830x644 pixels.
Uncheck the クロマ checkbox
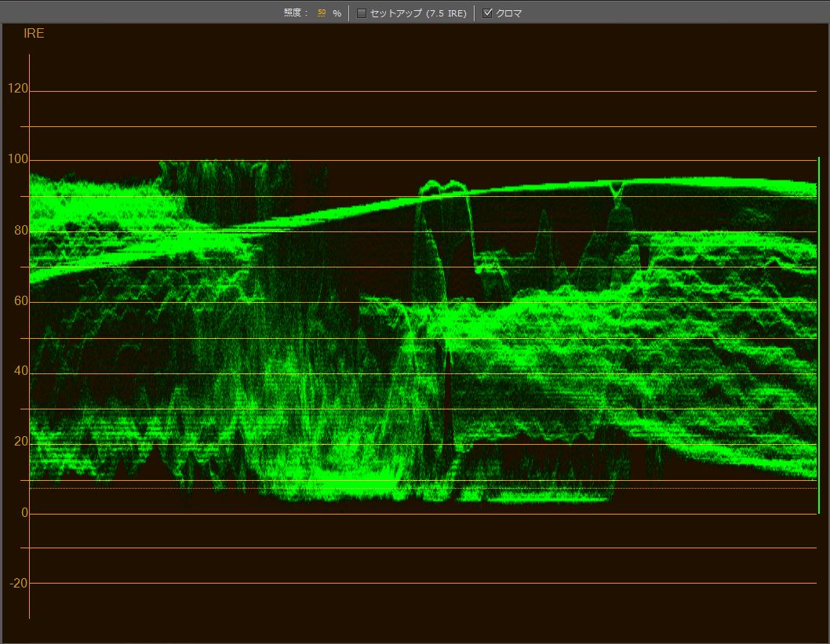click(x=488, y=13)
